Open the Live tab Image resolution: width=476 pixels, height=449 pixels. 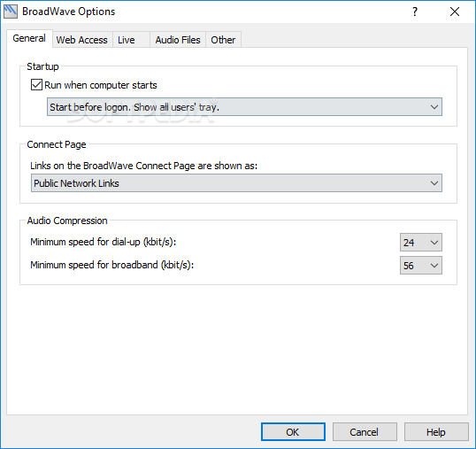tap(131, 40)
